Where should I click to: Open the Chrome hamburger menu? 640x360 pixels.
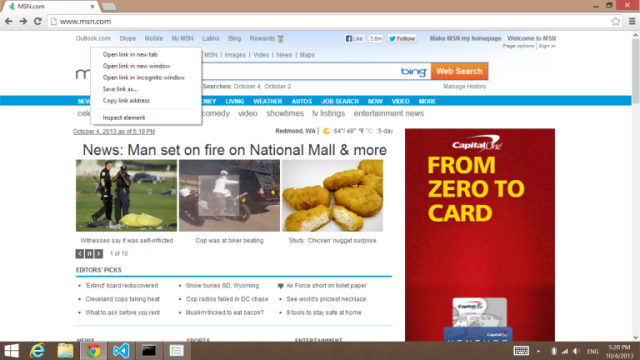[632, 21]
